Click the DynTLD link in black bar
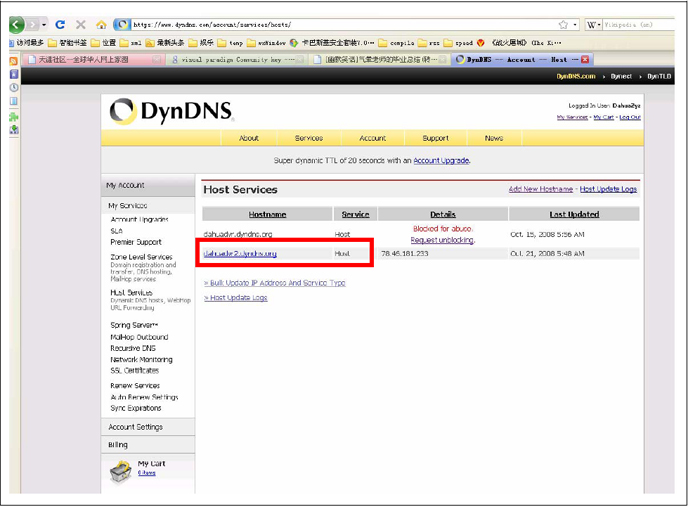The height and width of the screenshot is (507, 688). [659, 76]
